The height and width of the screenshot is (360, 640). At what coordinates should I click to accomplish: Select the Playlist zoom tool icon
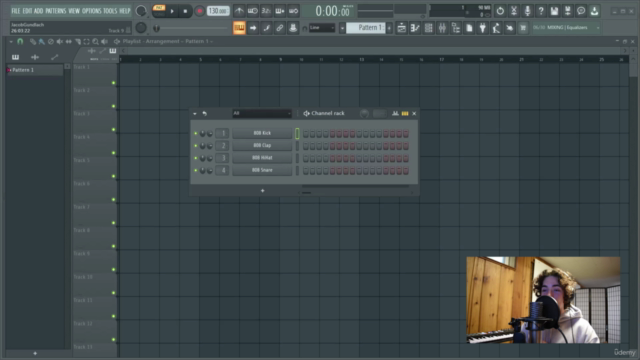pyautogui.click(x=95, y=41)
